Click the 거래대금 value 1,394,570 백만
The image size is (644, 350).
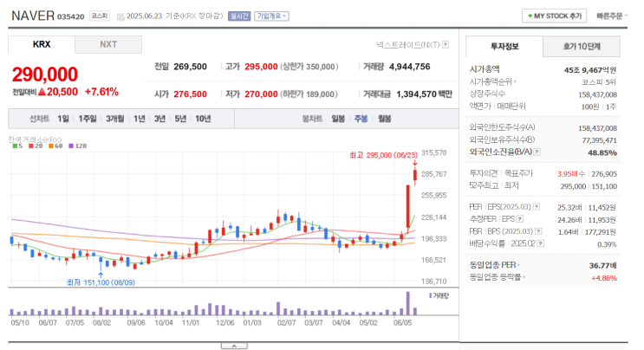tap(424, 94)
